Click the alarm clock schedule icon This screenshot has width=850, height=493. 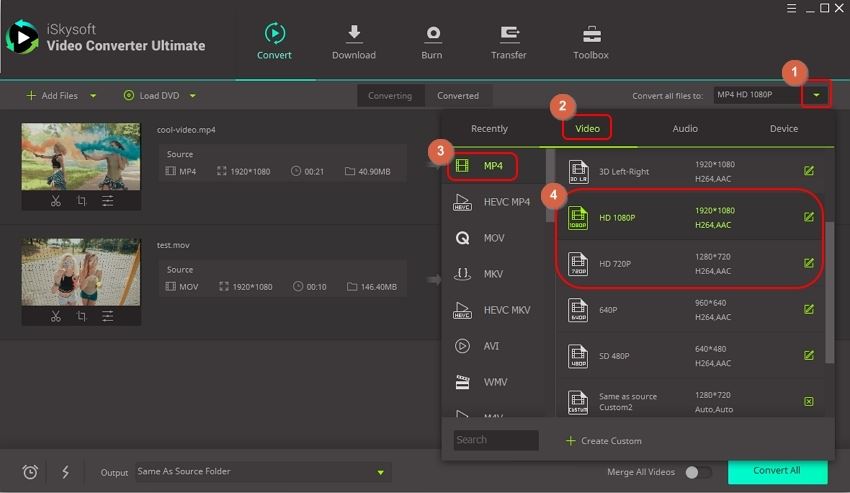(30, 472)
